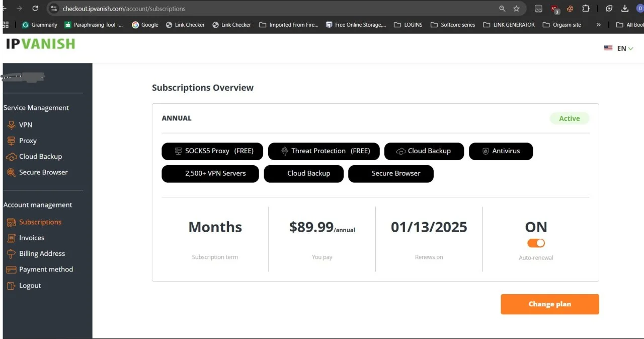Open the Chrome apps grid icon
The height and width of the screenshot is (339, 644).
(6, 24)
